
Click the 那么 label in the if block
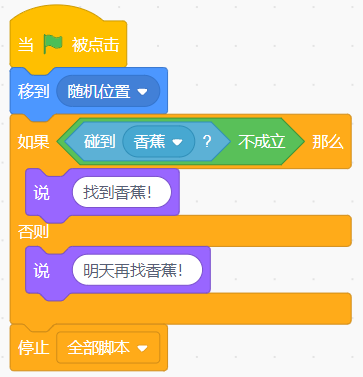(x=328, y=142)
